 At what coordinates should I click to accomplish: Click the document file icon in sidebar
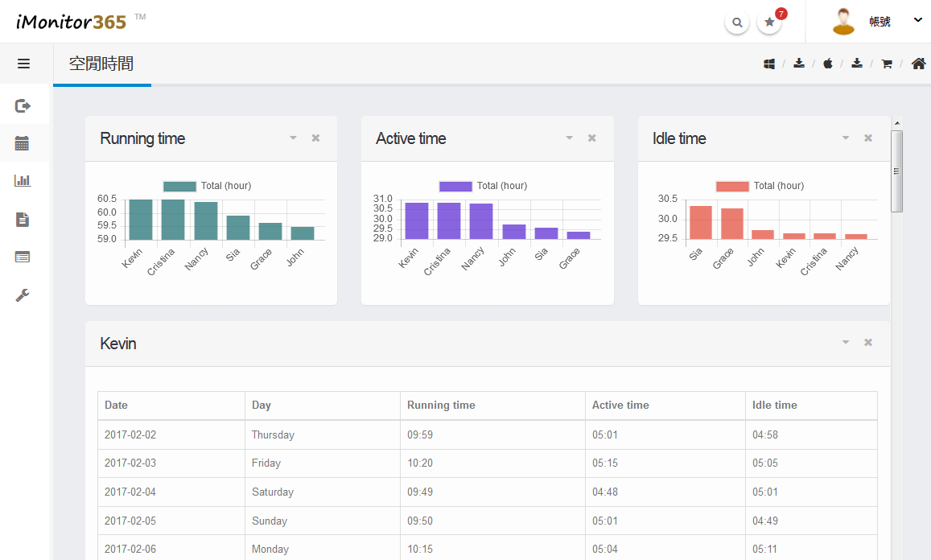tap(23, 219)
